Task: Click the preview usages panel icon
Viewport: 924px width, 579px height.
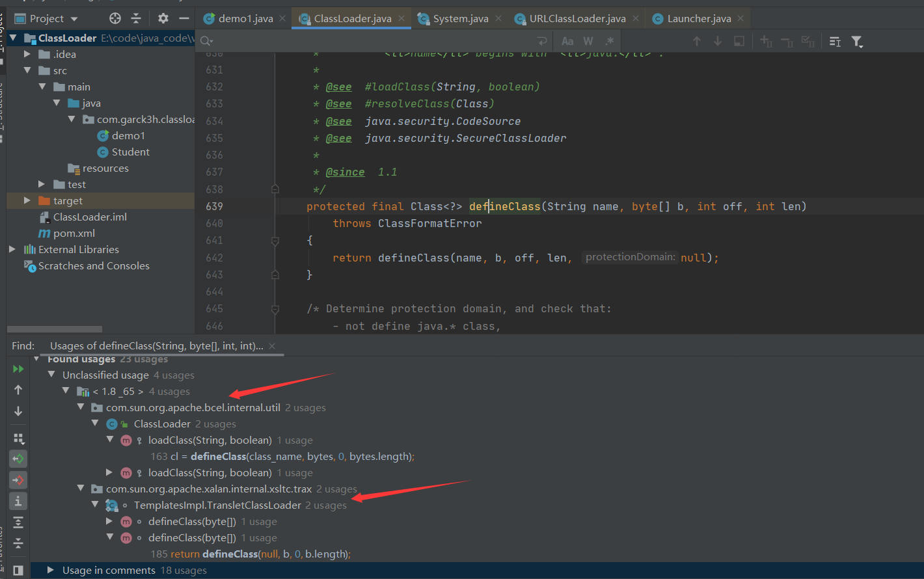Action: pos(18,571)
